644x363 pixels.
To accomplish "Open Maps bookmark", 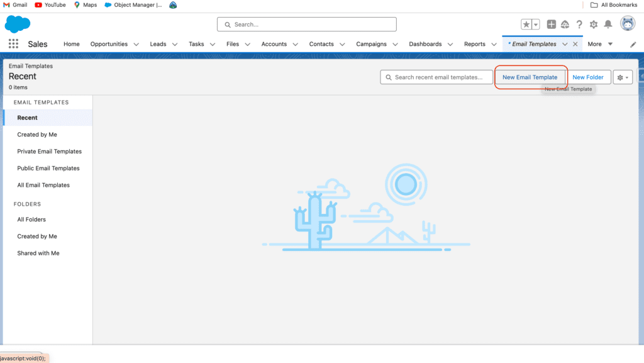I will pyautogui.click(x=86, y=5).
